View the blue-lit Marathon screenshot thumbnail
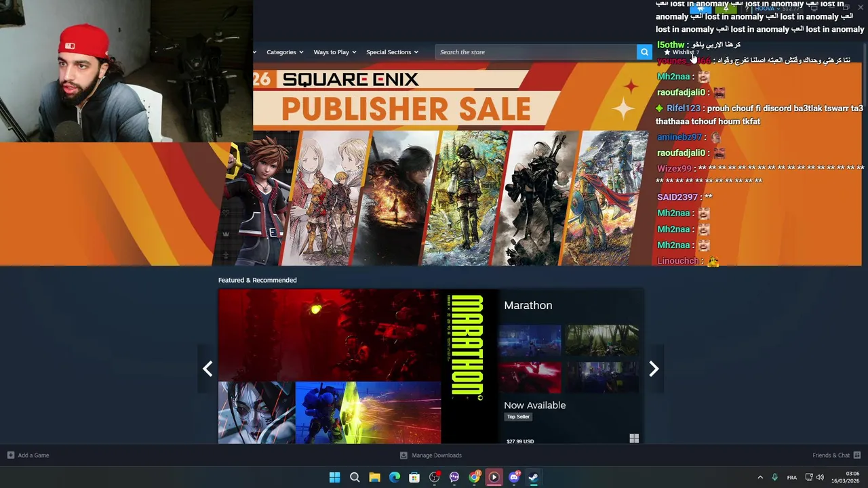The height and width of the screenshot is (488, 868). point(530,341)
